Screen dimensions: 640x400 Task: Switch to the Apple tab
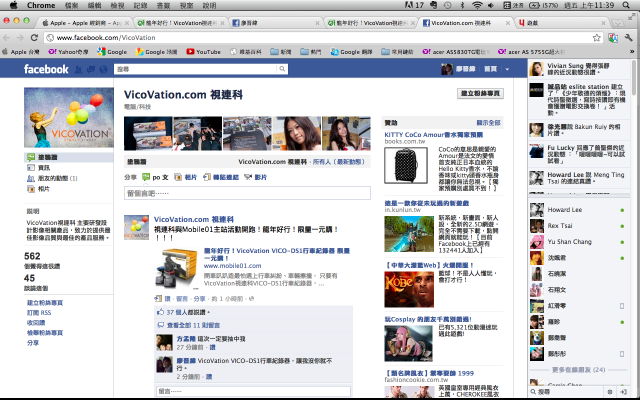click(x=84, y=23)
